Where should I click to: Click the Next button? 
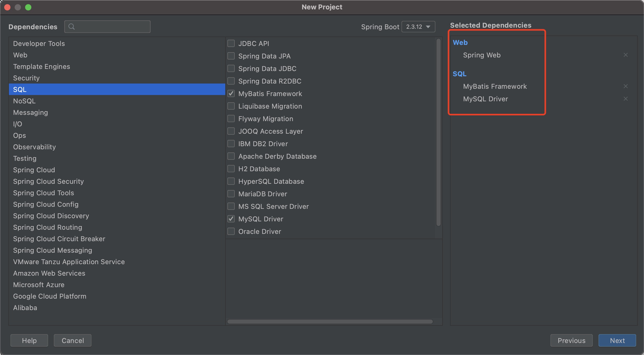[617, 340]
